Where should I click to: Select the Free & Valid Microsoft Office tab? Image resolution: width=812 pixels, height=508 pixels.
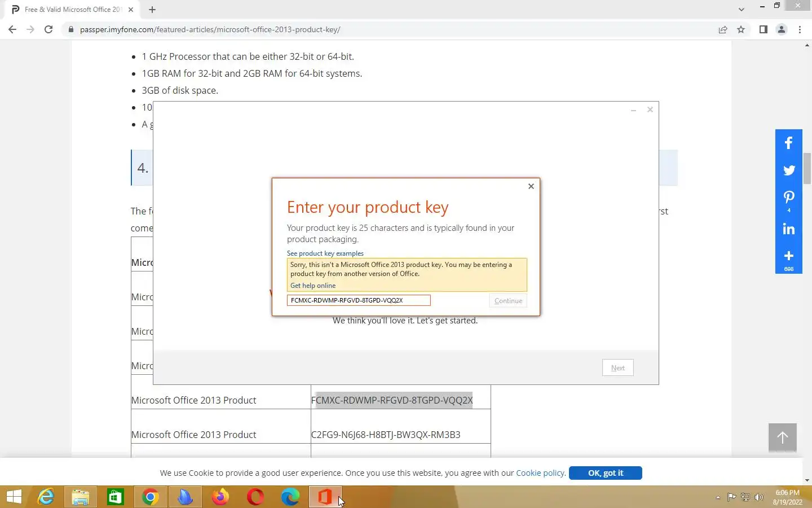pyautogui.click(x=72, y=10)
